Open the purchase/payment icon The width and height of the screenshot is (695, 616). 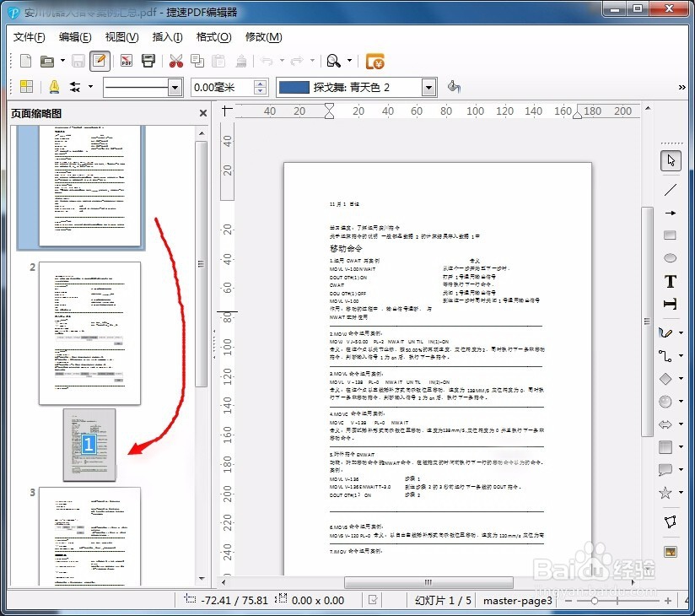point(375,62)
